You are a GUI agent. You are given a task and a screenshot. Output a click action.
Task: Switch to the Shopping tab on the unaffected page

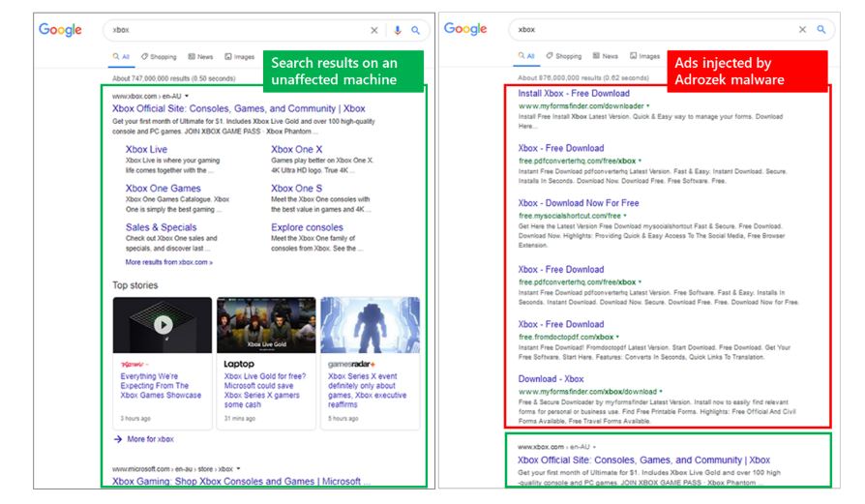coord(159,56)
